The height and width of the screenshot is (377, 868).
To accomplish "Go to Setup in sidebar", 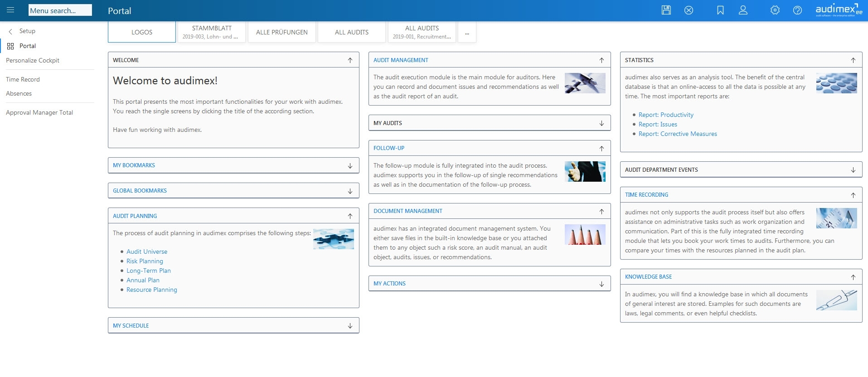I will coord(27,31).
